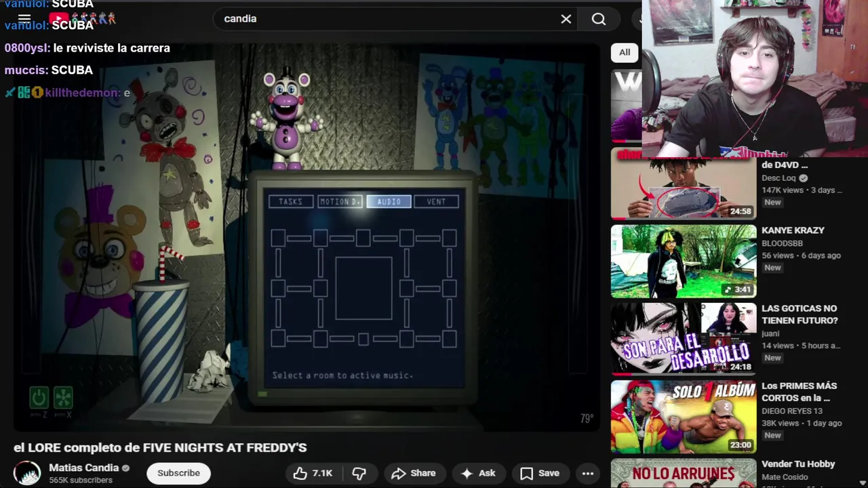Open the 'Vender Tu Hobby' video title
This screenshot has height=488, width=868.
point(798,464)
